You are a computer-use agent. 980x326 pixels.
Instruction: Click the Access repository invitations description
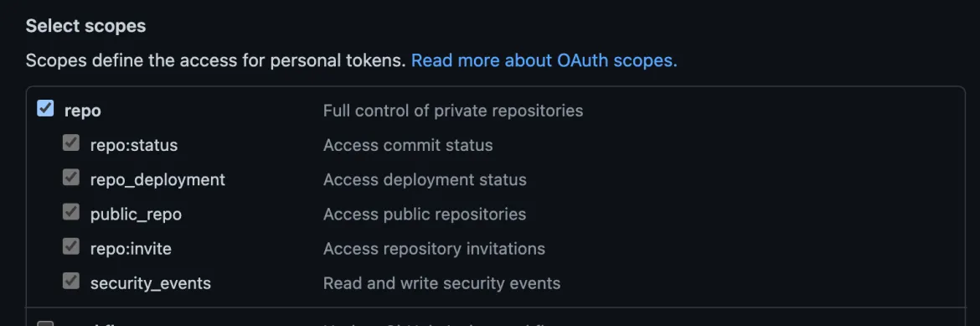pos(435,249)
